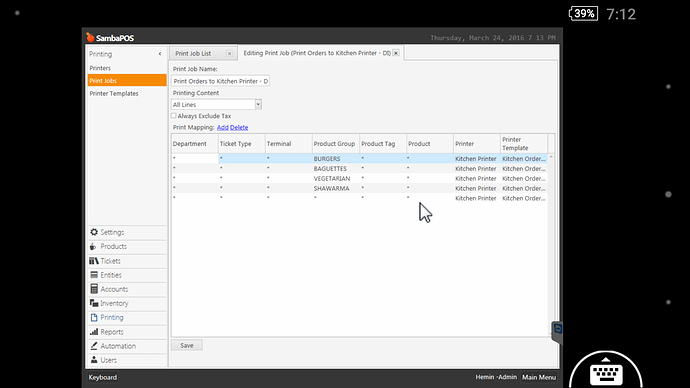Screen dimensions: 690x388
Task: Click the Save button
Action: pyautogui.click(x=187, y=345)
